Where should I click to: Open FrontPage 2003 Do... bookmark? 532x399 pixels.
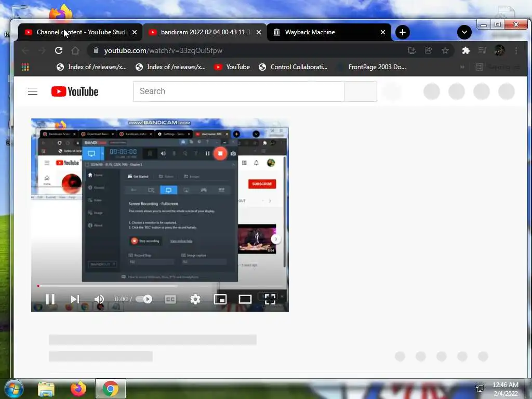(x=371, y=67)
